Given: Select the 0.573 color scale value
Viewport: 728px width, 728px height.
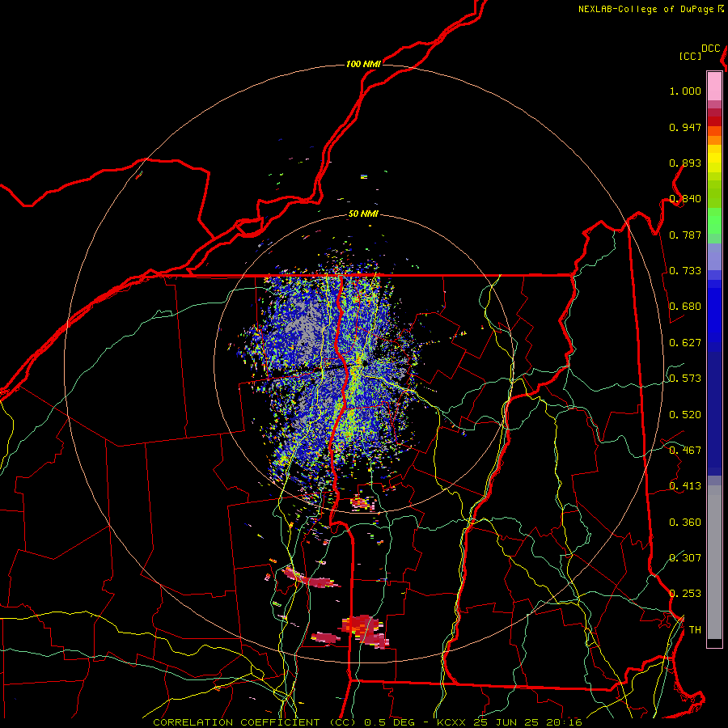Looking at the screenshot, I should [685, 379].
